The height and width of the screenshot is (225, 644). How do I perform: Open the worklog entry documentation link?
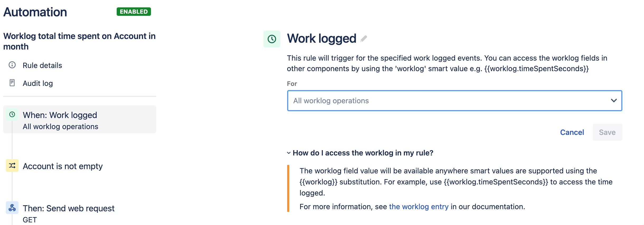[x=419, y=207]
